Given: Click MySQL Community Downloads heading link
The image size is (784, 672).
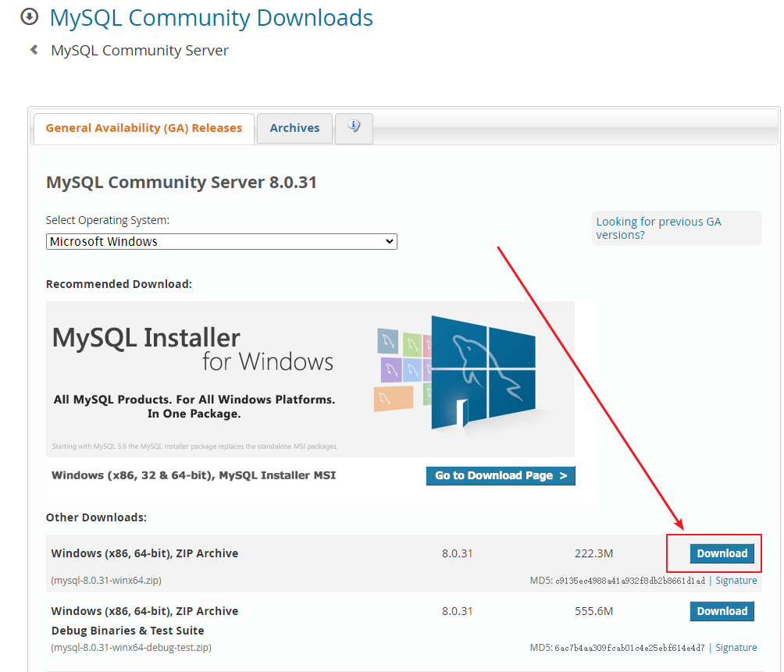Looking at the screenshot, I should (x=212, y=18).
